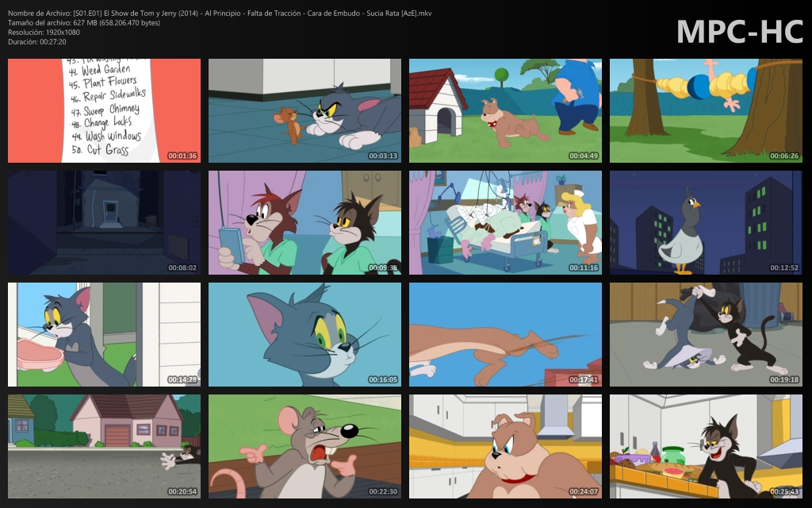This screenshot has width=812, height=508.
Task: Select the suburban house thumbnail at 00:20:54
Action: pos(104,445)
